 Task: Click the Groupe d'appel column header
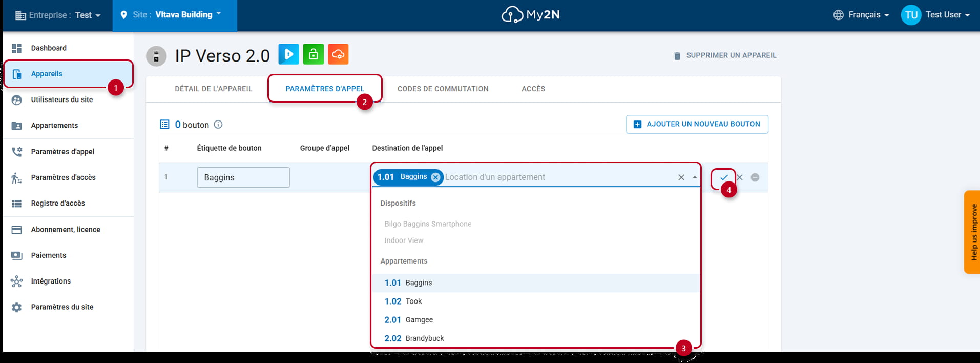[325, 148]
